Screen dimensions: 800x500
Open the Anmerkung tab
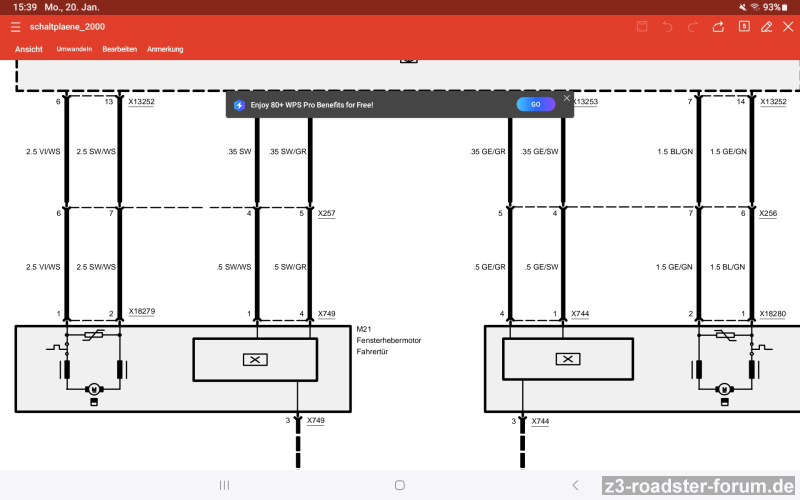[x=165, y=49]
